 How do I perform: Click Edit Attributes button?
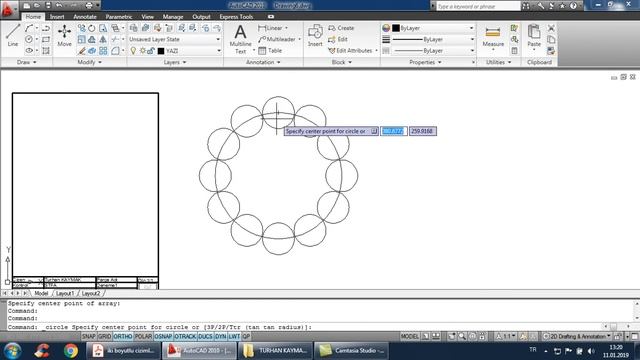click(350, 51)
